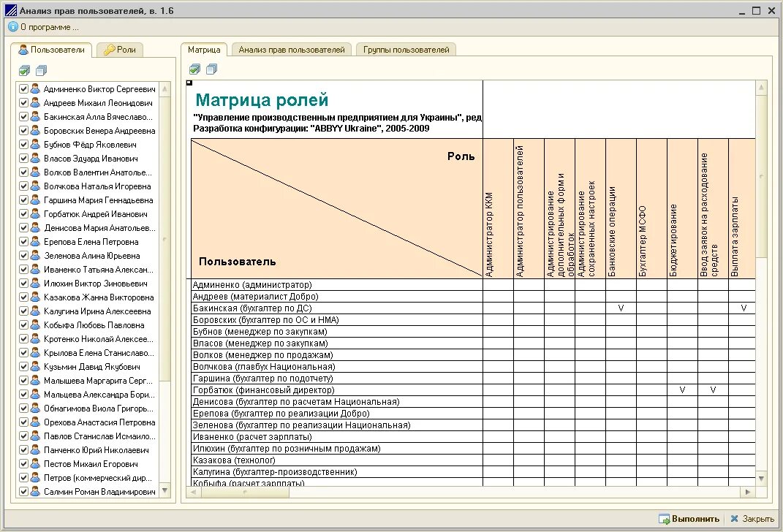Click the 'О программе' info icon
783x532 pixels.
(13, 26)
